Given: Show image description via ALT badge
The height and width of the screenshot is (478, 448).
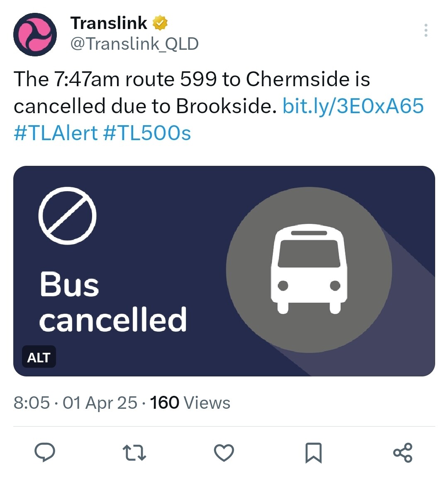Looking at the screenshot, I should tap(39, 357).
